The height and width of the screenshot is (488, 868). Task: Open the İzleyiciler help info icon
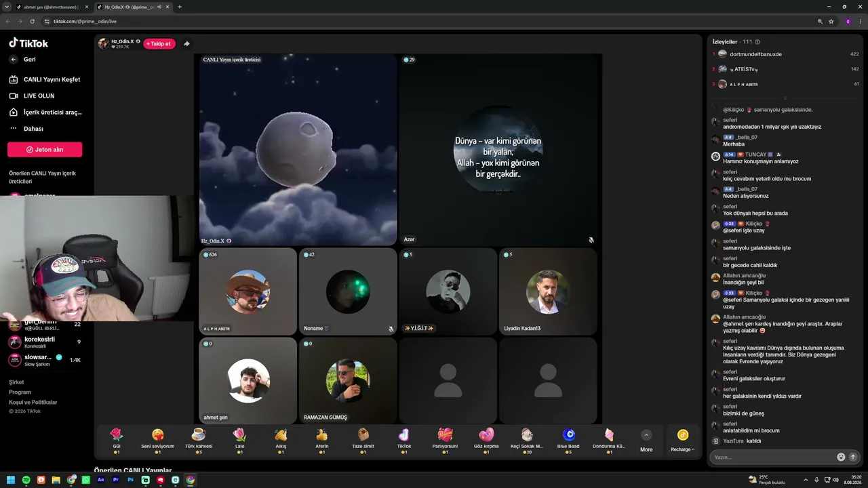757,42
